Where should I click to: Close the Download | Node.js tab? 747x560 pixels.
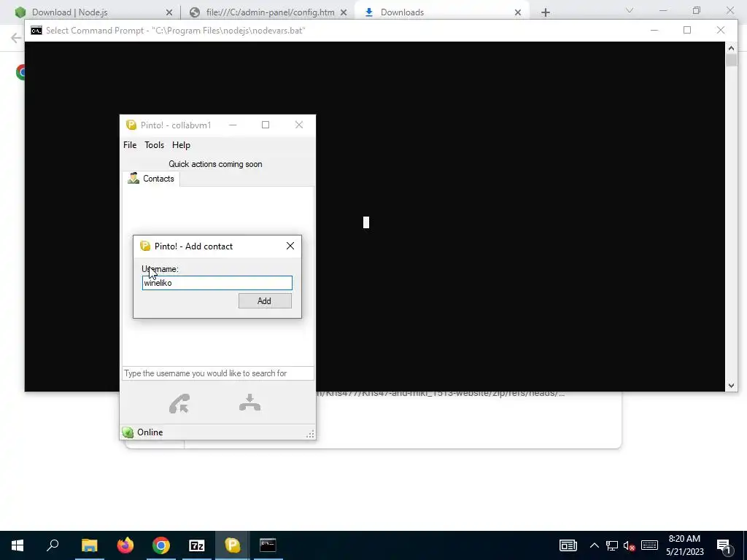tap(169, 12)
